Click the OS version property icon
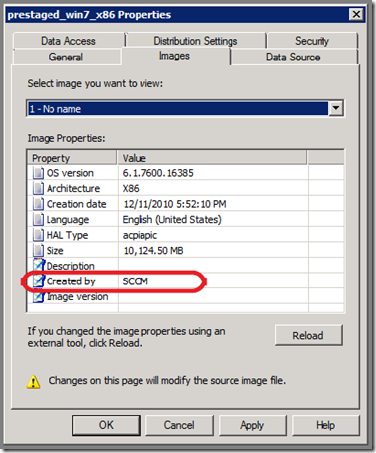The width and height of the screenshot is (376, 453). (38, 173)
